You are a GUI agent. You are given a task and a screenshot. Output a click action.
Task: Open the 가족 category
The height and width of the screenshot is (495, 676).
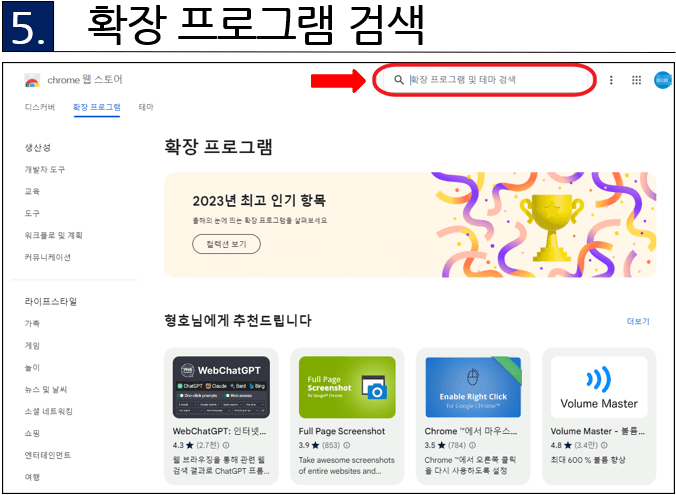click(32, 323)
